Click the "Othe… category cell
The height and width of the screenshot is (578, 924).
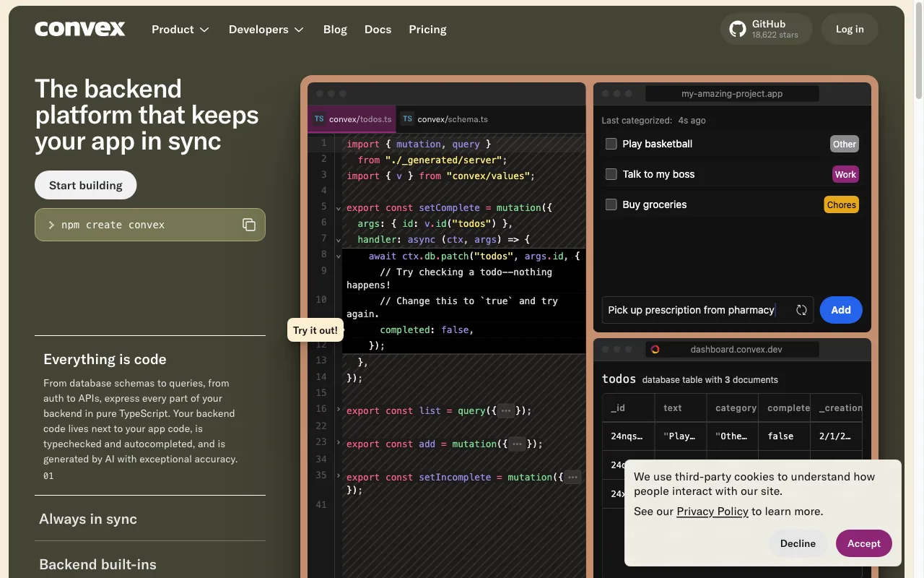[x=732, y=436]
